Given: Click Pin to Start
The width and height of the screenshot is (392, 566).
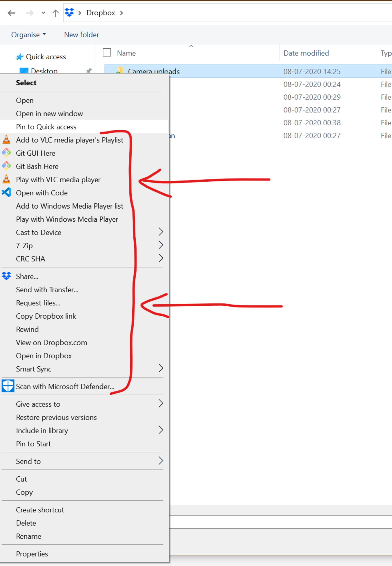Looking at the screenshot, I should click(84, 444).
